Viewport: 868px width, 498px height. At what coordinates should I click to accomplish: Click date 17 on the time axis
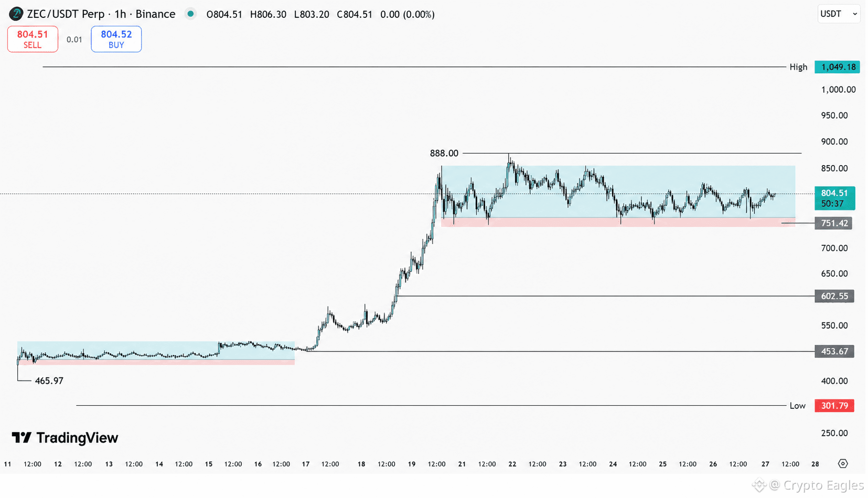[306, 464]
